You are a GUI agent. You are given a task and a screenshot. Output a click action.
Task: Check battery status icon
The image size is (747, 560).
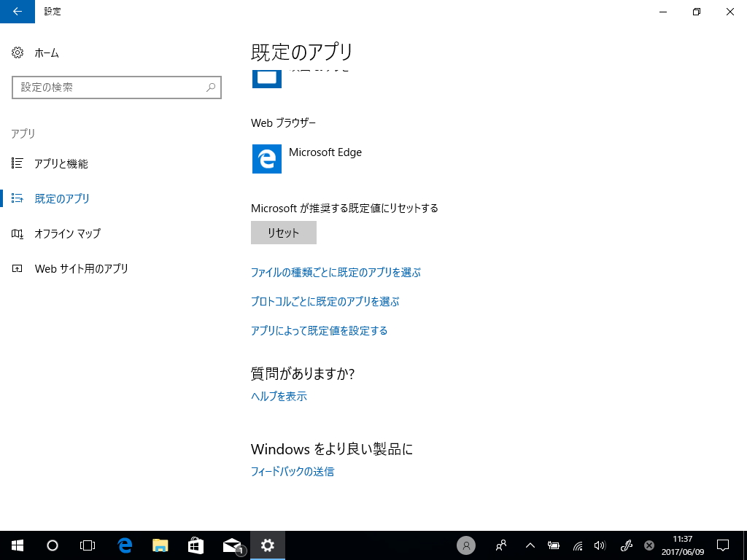(553, 545)
